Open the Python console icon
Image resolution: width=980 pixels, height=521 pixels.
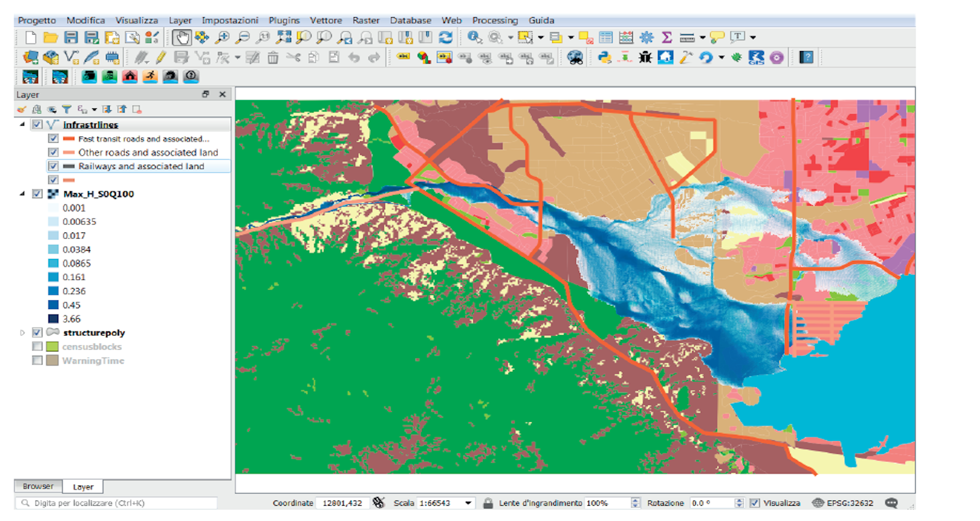click(604, 57)
